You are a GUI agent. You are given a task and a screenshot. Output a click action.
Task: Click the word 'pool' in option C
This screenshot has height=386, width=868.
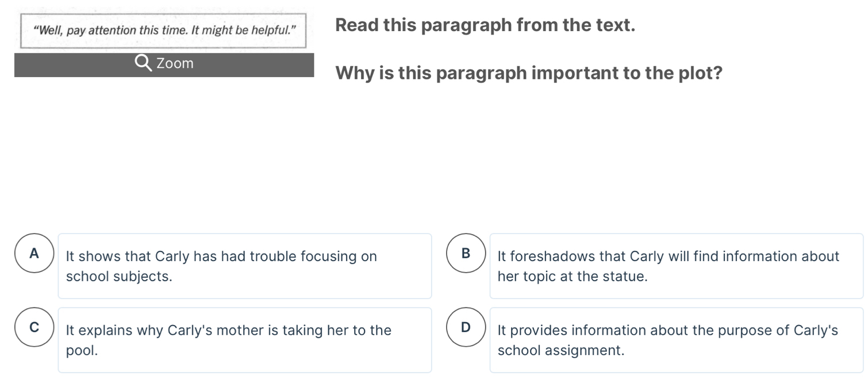[x=82, y=351]
